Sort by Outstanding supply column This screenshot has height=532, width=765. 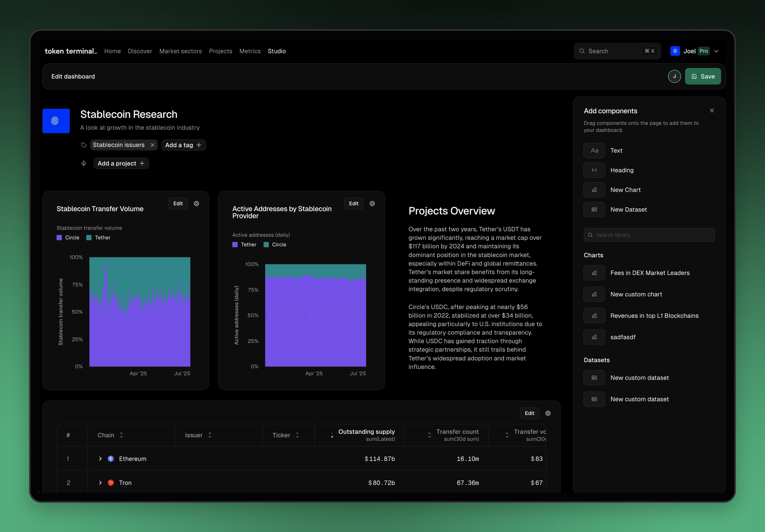332,435
